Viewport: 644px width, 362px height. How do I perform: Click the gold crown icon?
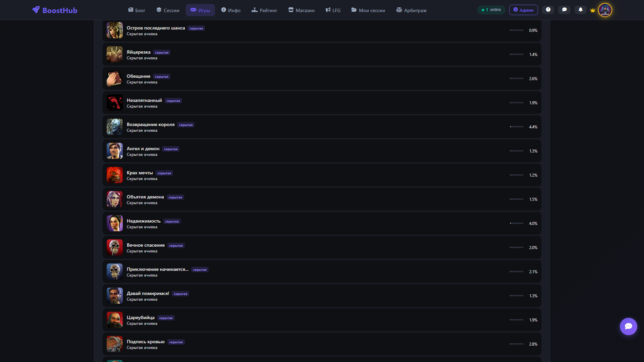pos(593,10)
